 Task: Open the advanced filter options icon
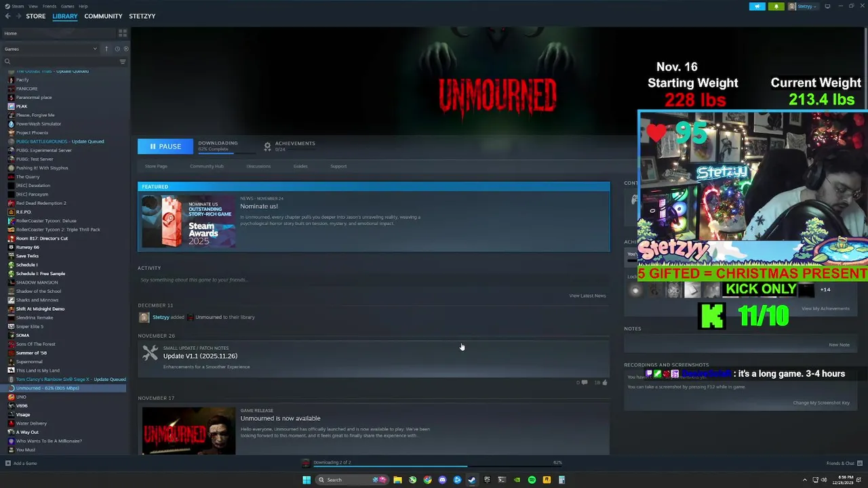123,62
